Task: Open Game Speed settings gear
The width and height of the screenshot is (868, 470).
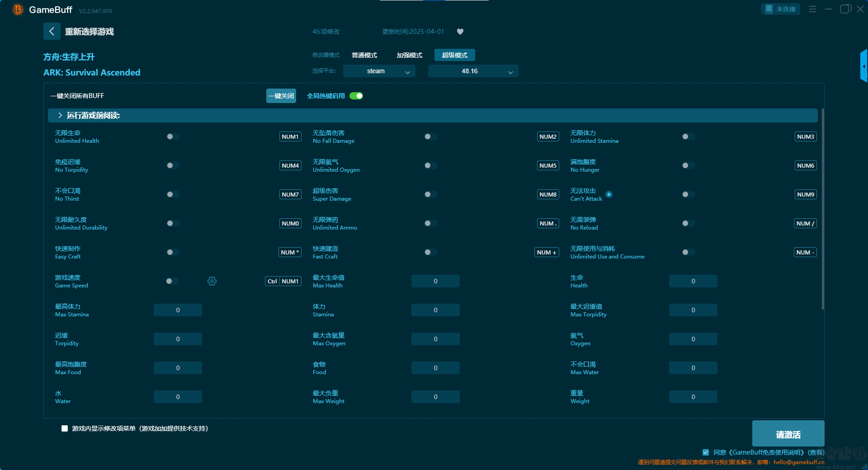Action: pos(212,281)
